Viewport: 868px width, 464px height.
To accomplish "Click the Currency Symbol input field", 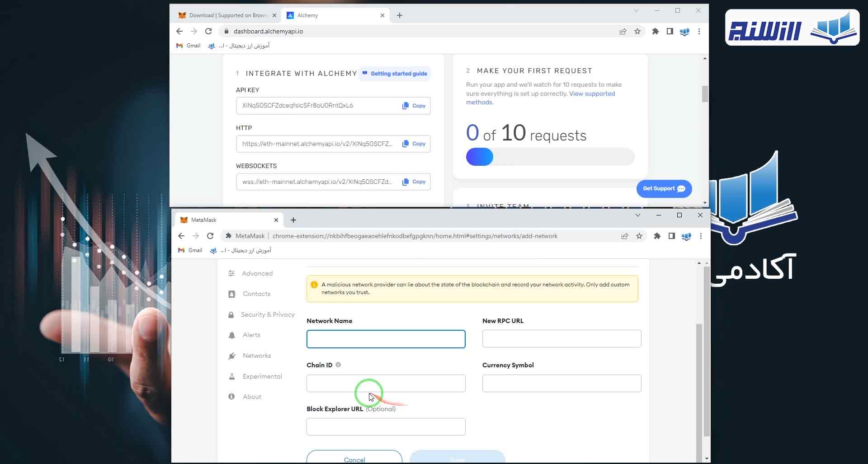I will (x=561, y=383).
